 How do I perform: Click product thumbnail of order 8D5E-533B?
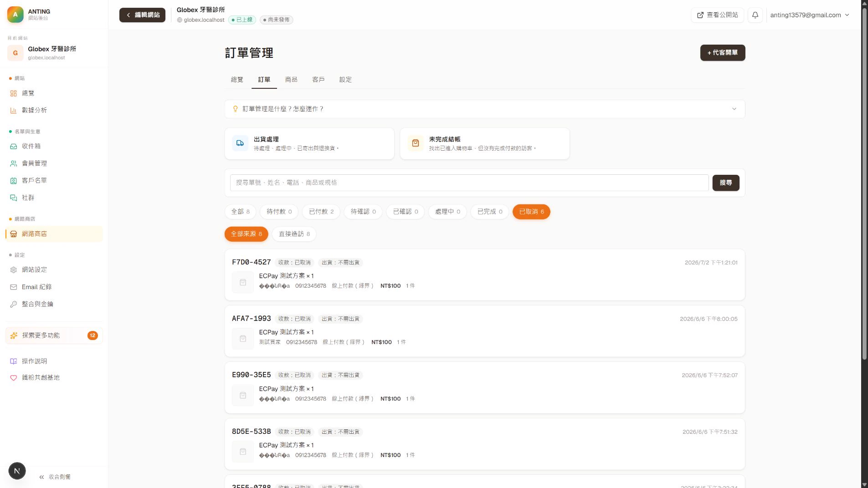243,452
